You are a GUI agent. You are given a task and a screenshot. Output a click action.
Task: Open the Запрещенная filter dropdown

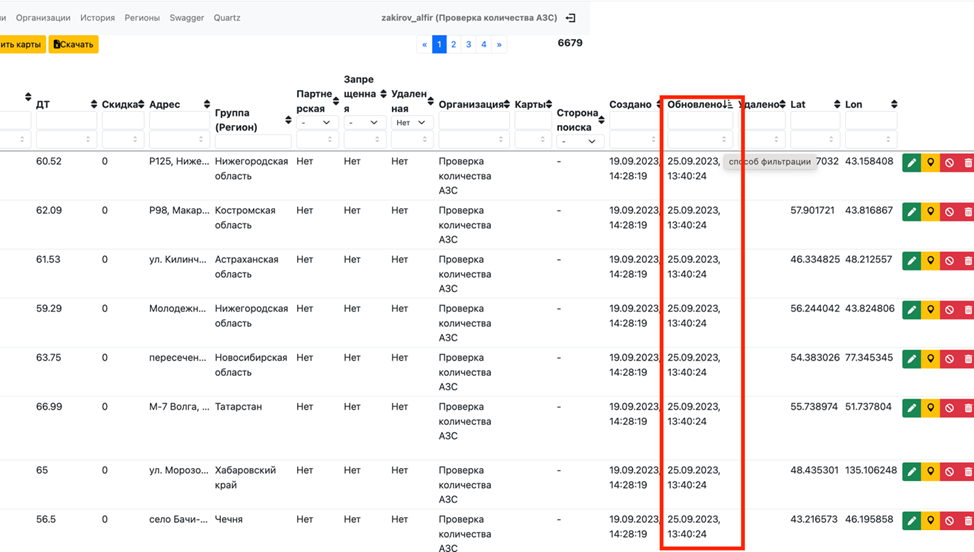[x=365, y=123]
